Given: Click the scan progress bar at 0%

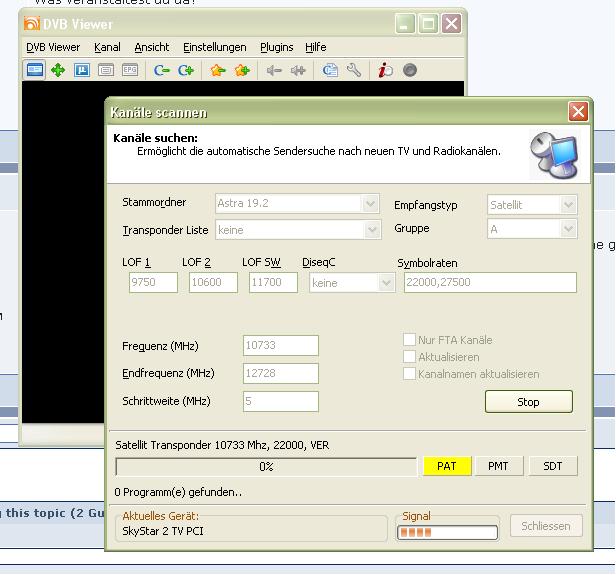Looking at the screenshot, I should pyautogui.click(x=266, y=467).
